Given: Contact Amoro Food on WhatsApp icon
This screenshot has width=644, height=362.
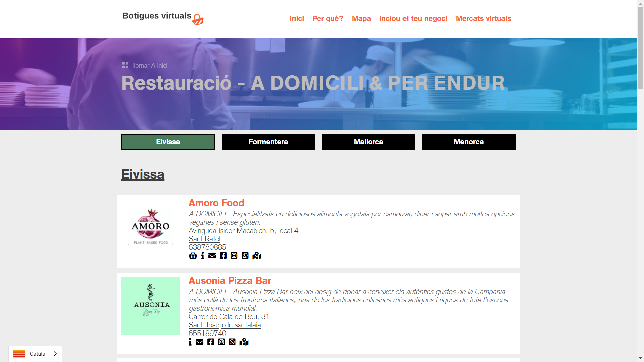Looking at the screenshot, I should click(x=245, y=256).
